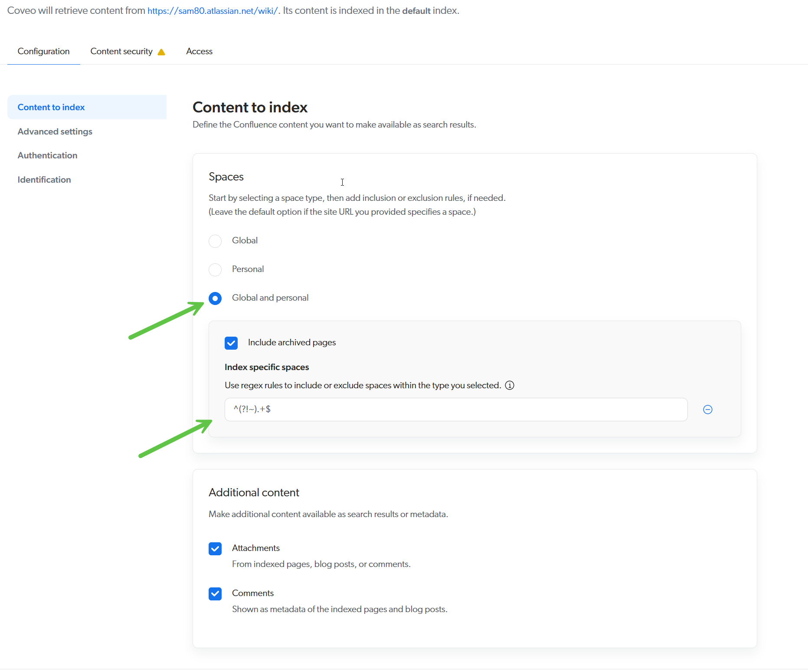Select the Personal space type radio button
Viewport: 808px width, 672px height.
click(215, 269)
